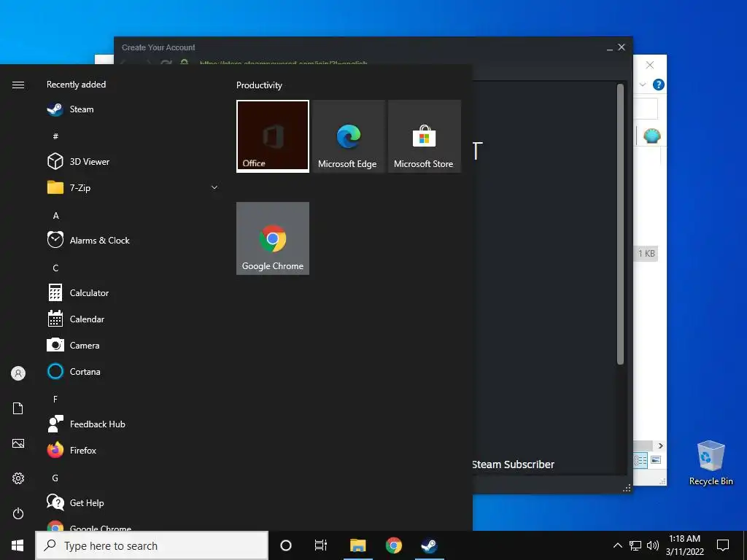Click the taskbar search box
The image size is (747, 560).
152,545
